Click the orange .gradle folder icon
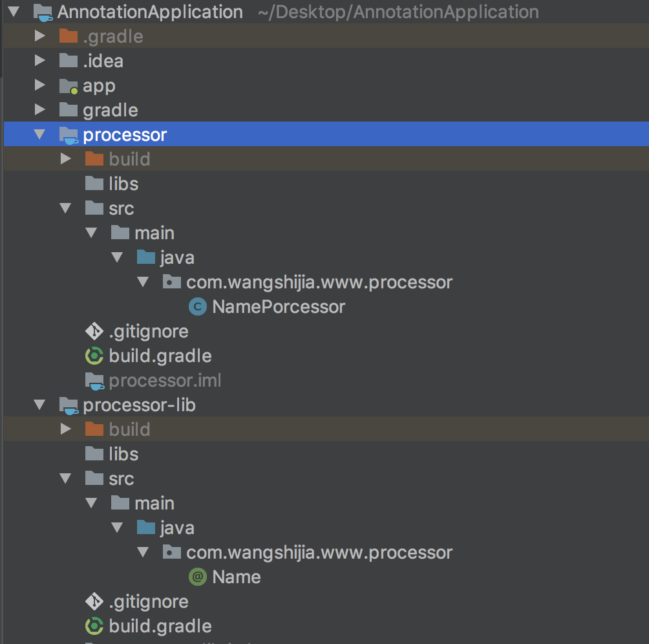 click(68, 36)
